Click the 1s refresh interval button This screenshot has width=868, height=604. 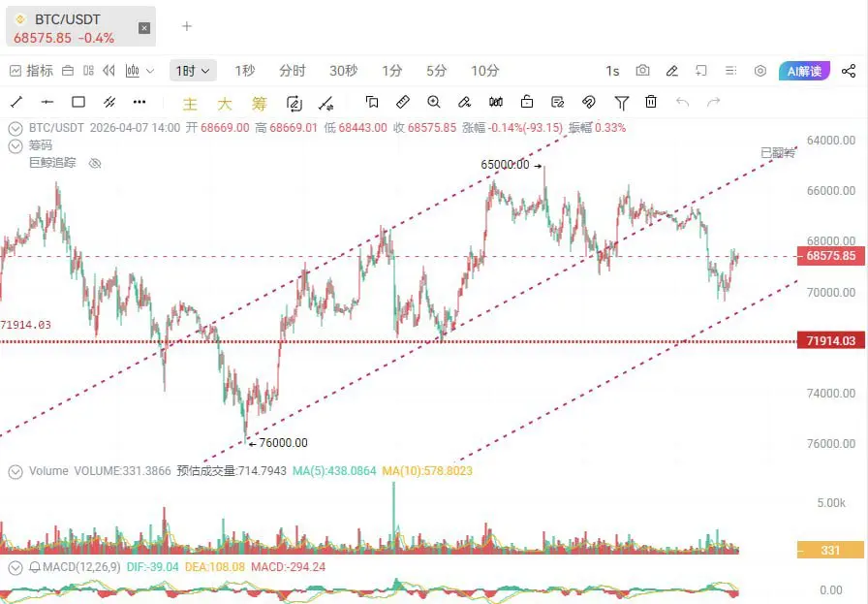coord(612,71)
